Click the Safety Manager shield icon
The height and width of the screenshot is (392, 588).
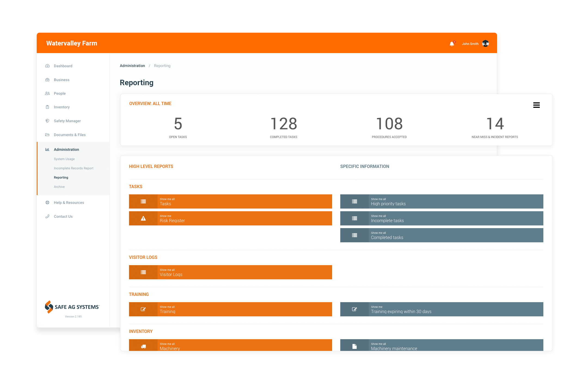coord(47,121)
